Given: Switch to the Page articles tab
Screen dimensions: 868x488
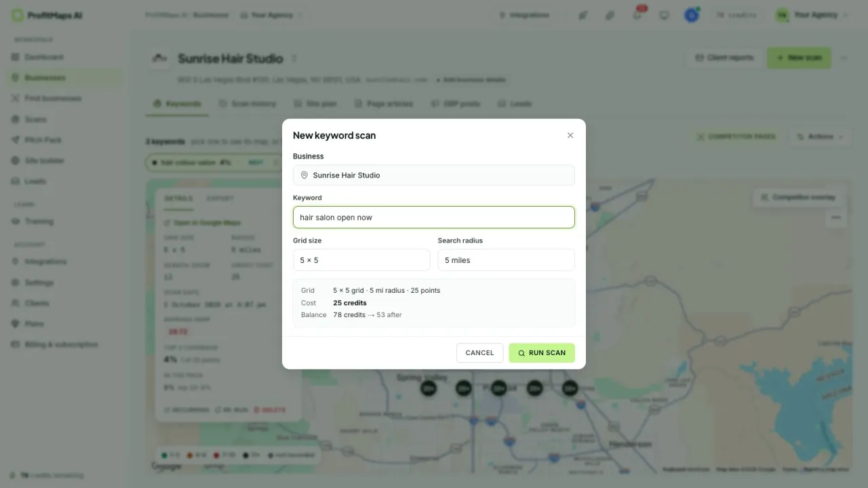Looking at the screenshot, I should [x=384, y=104].
